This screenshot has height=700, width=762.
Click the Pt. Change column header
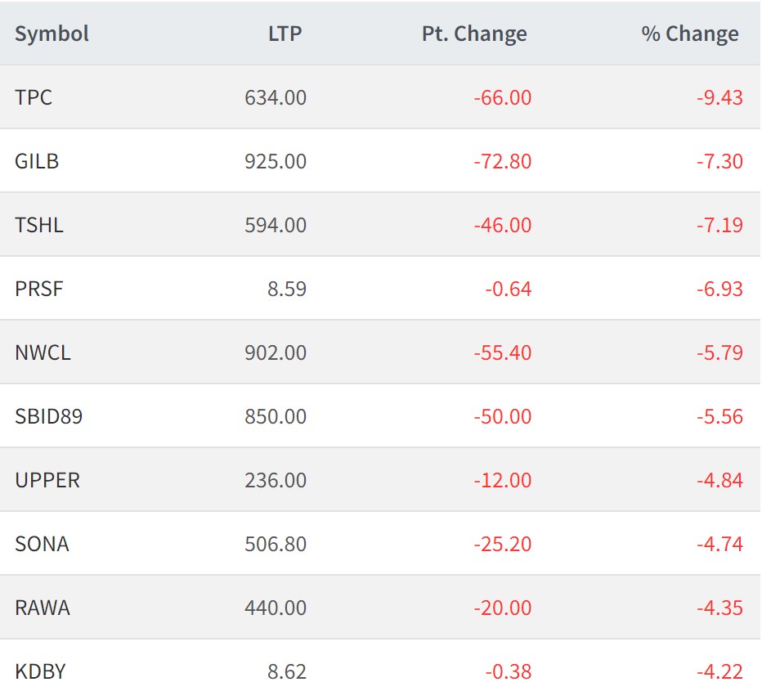pos(474,34)
